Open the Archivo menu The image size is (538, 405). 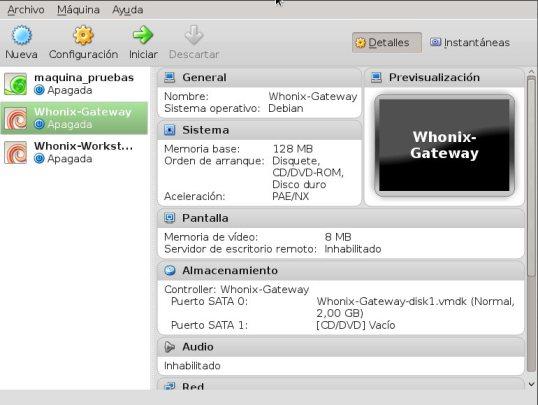pos(26,10)
